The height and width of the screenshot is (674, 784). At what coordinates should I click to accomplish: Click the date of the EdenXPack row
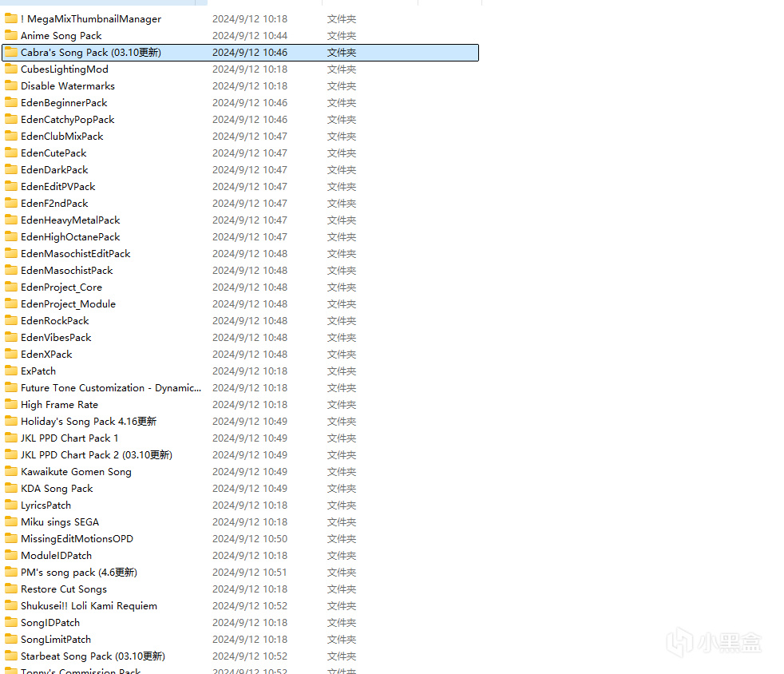click(x=250, y=354)
